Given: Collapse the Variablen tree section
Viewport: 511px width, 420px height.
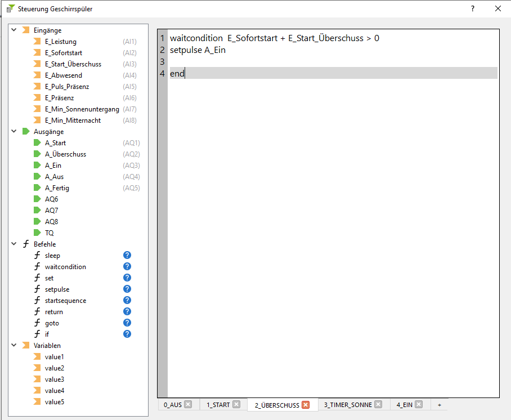Looking at the screenshot, I should (x=14, y=345).
